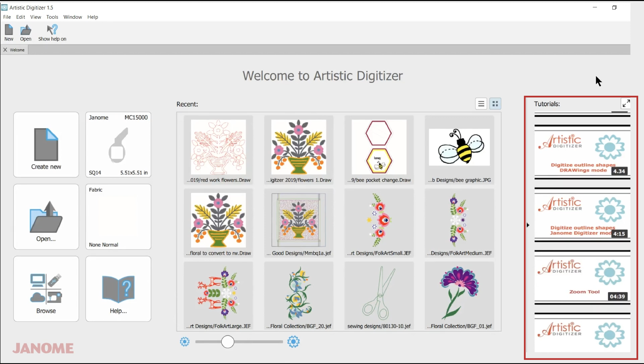Open FolkArtMedium.JEF recent design

pos(459,223)
